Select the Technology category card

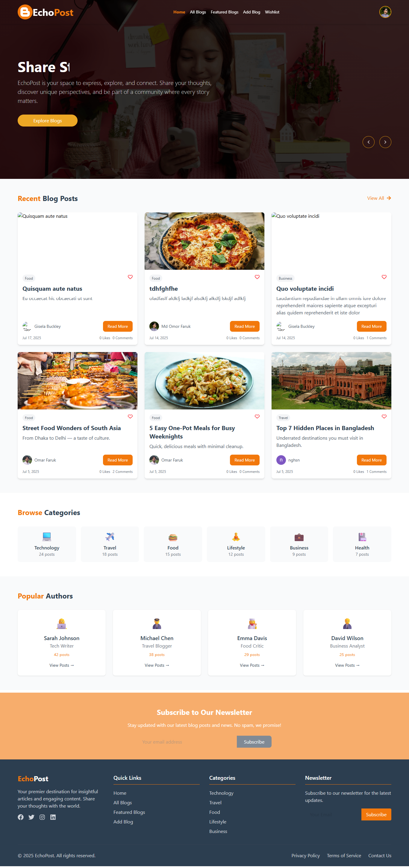[47, 544]
